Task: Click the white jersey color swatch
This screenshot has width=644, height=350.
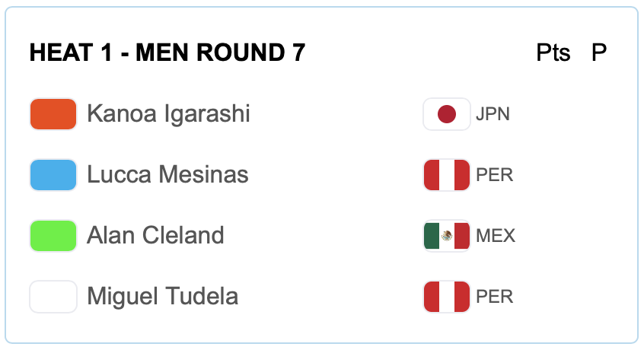Action: [53, 297]
